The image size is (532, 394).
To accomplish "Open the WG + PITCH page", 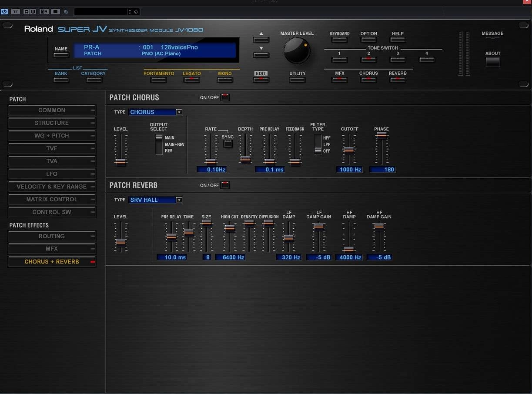I will [52, 136].
